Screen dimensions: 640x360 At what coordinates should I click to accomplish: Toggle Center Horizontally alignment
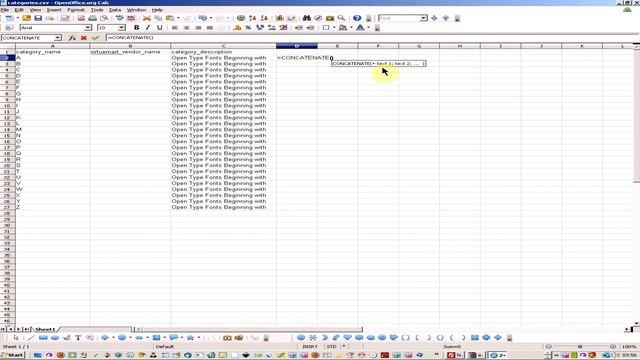[x=187, y=28]
